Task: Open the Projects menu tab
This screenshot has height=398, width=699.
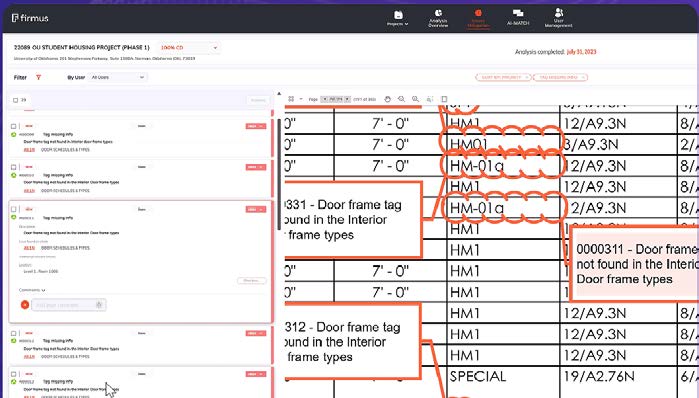Action: pyautogui.click(x=398, y=18)
